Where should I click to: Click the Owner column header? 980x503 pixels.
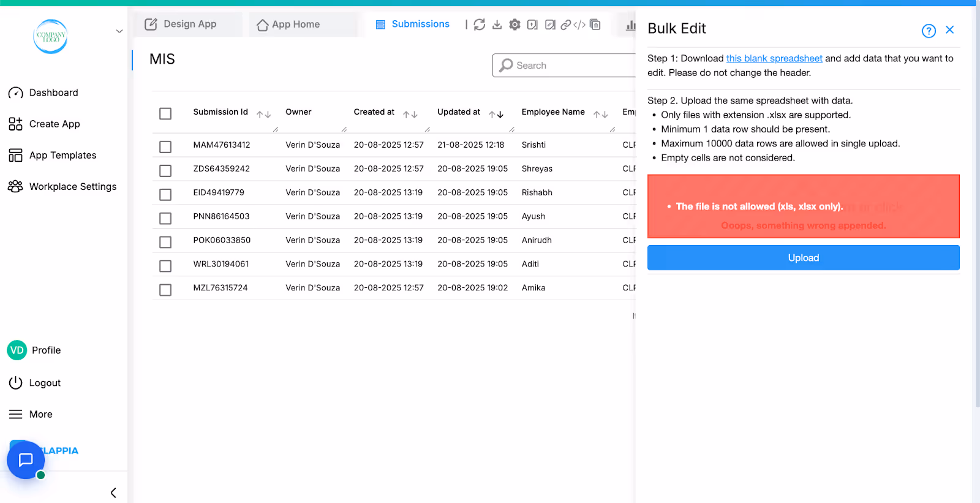tap(298, 112)
